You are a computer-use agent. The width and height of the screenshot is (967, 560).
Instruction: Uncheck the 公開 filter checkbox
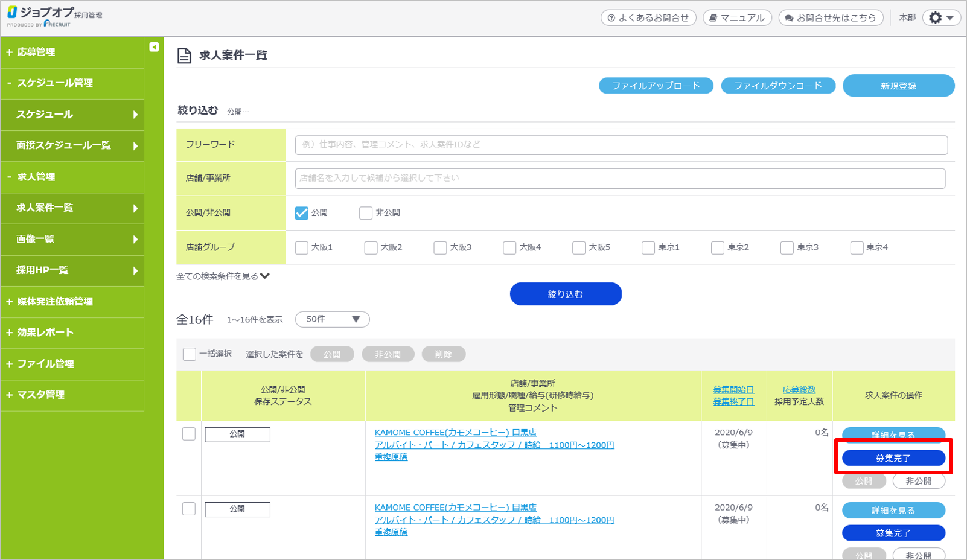301,213
